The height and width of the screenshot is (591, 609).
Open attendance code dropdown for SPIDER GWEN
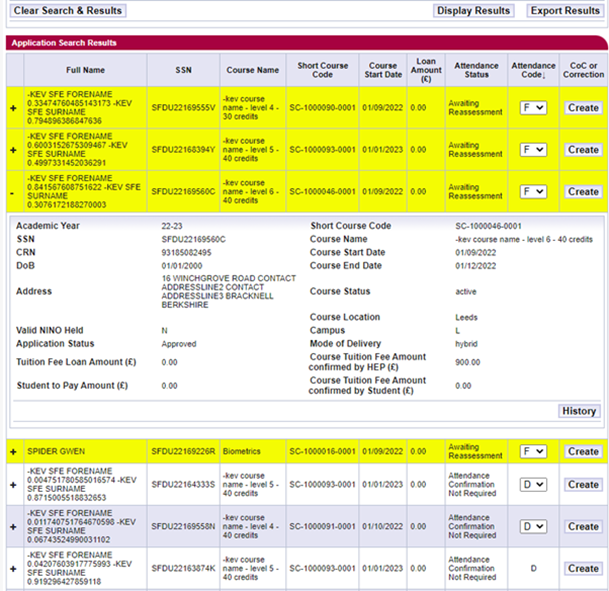click(x=532, y=452)
